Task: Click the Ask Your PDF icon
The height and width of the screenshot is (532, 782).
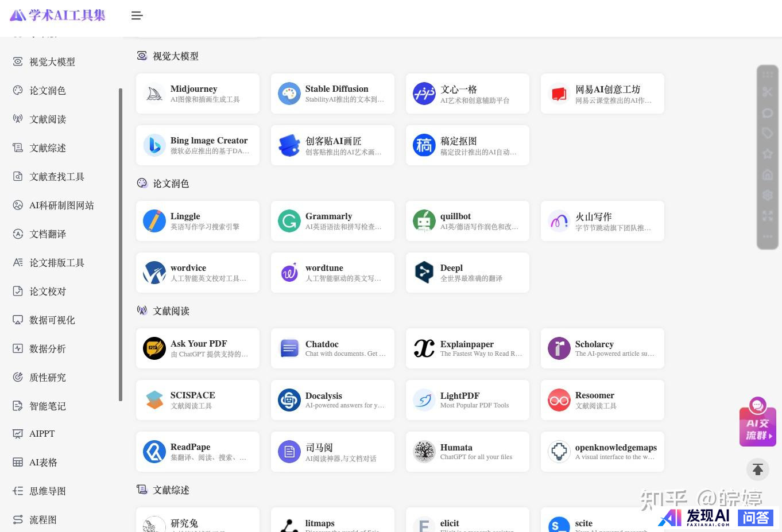Action: 154,348
